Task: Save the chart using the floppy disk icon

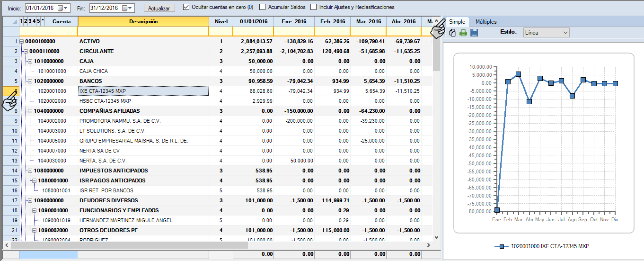Action: [474, 33]
